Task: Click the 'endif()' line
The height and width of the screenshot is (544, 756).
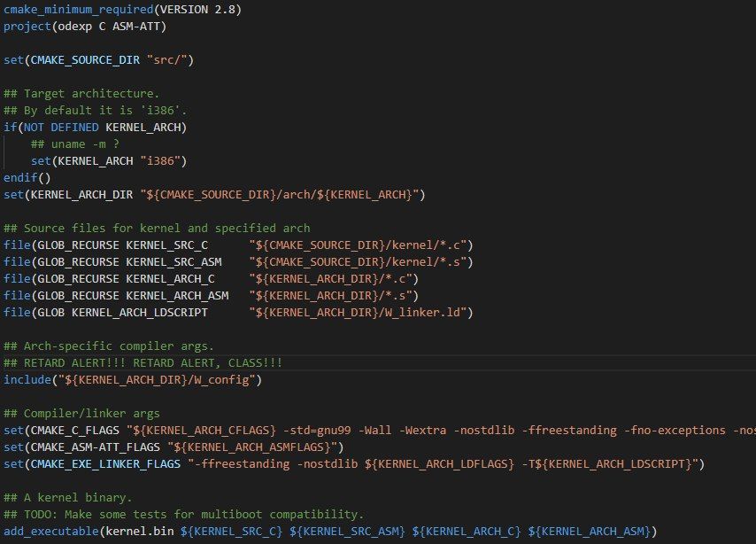Action: pos(27,178)
